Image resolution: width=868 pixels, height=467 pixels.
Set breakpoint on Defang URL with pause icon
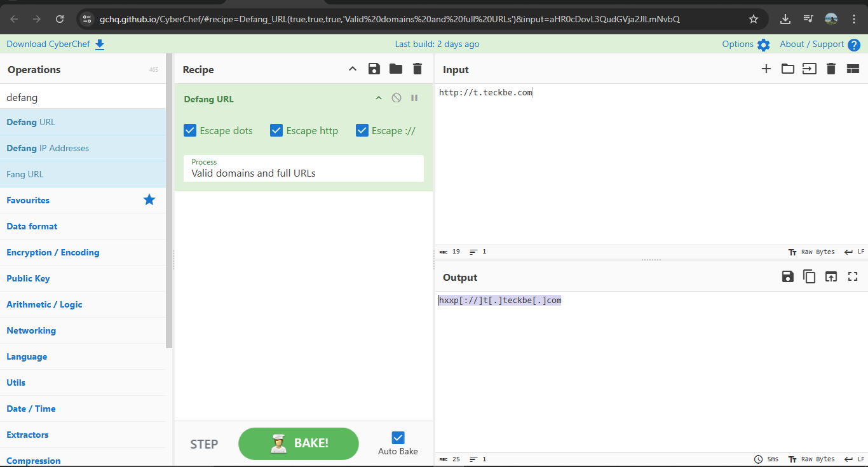click(x=414, y=98)
